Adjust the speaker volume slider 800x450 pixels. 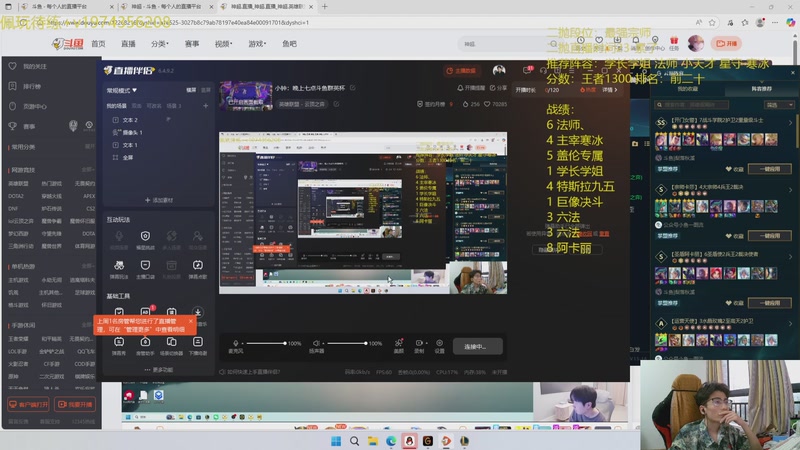tap(346, 343)
